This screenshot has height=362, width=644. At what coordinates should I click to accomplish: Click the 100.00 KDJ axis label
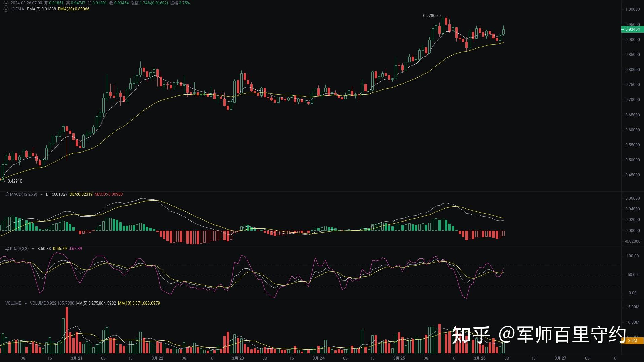tap(632, 256)
